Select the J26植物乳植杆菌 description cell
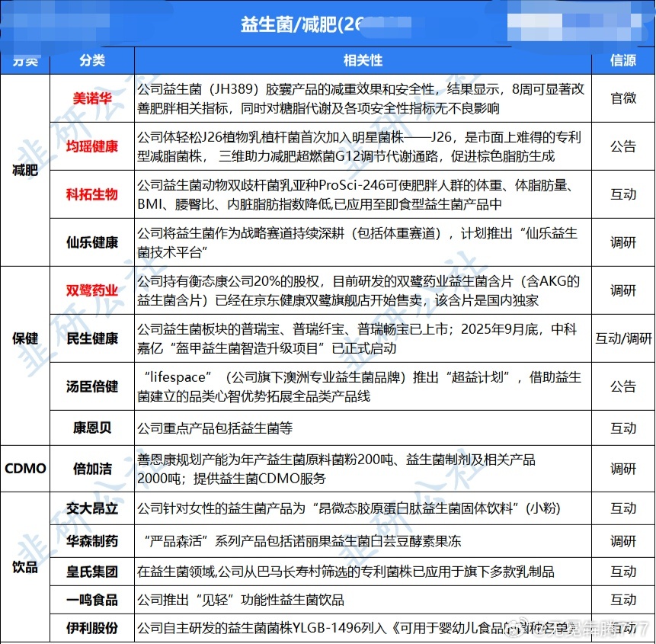 363,146
